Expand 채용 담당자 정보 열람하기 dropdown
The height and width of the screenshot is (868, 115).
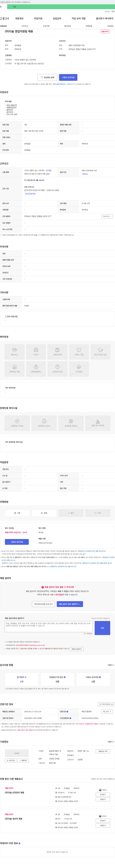[x=70, y=604]
